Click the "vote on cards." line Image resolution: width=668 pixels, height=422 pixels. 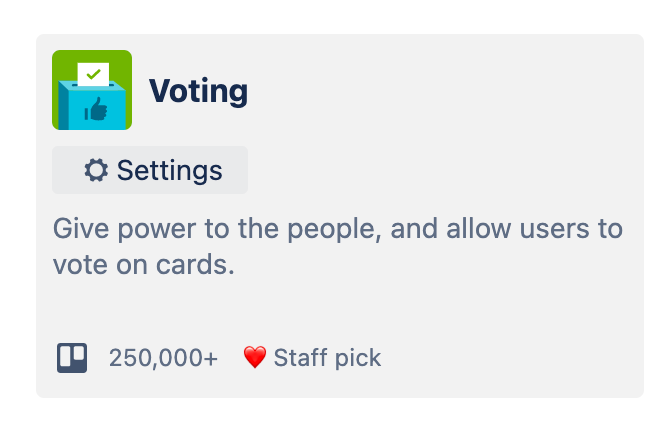(x=144, y=265)
